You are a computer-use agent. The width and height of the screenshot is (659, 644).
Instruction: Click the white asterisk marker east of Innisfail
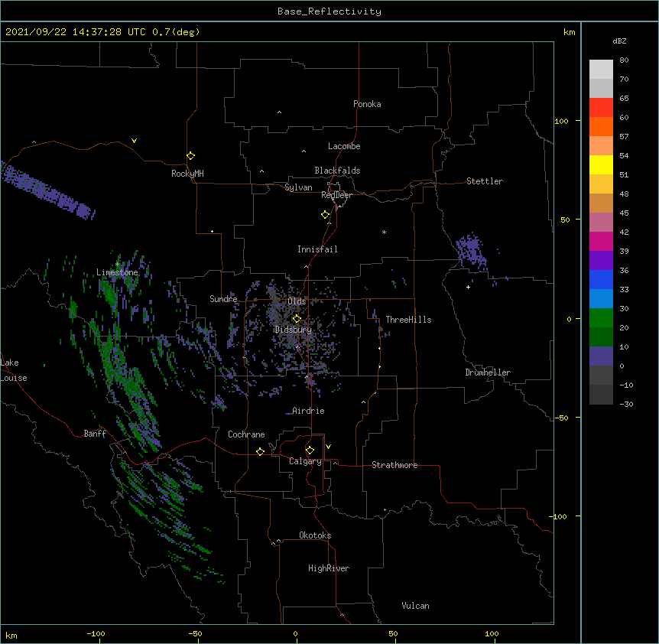pos(384,232)
